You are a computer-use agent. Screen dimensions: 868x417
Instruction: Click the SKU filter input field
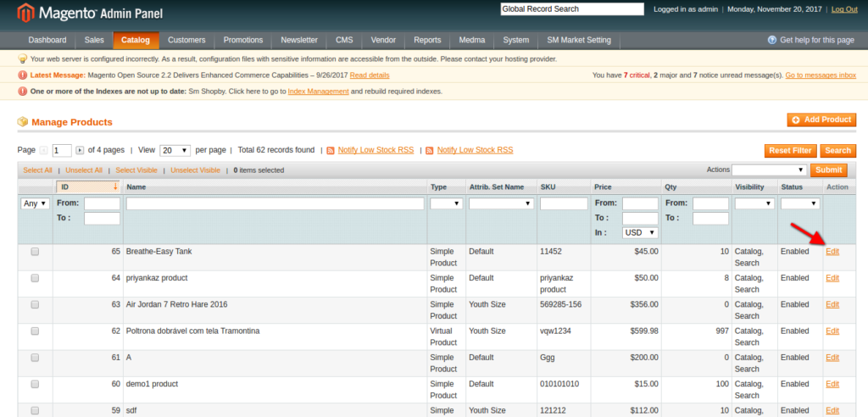click(x=564, y=203)
